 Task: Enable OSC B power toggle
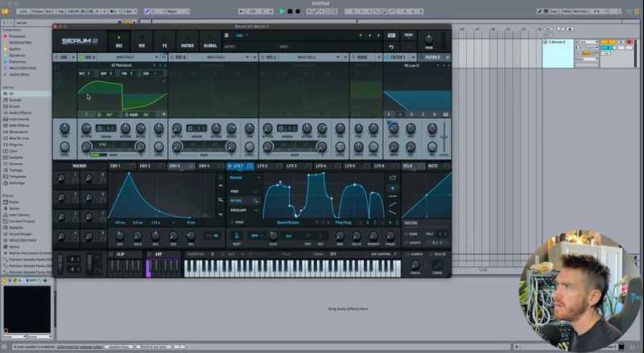pos(172,57)
